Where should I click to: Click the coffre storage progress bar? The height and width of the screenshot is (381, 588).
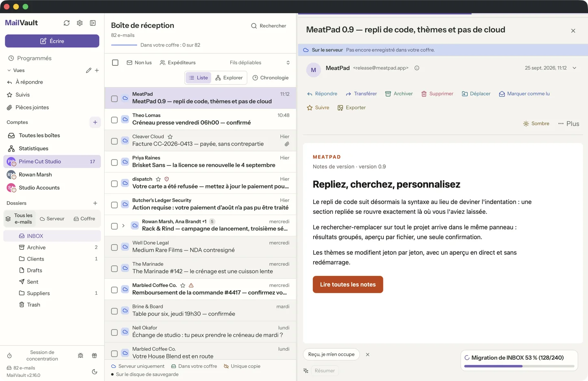coord(124,45)
